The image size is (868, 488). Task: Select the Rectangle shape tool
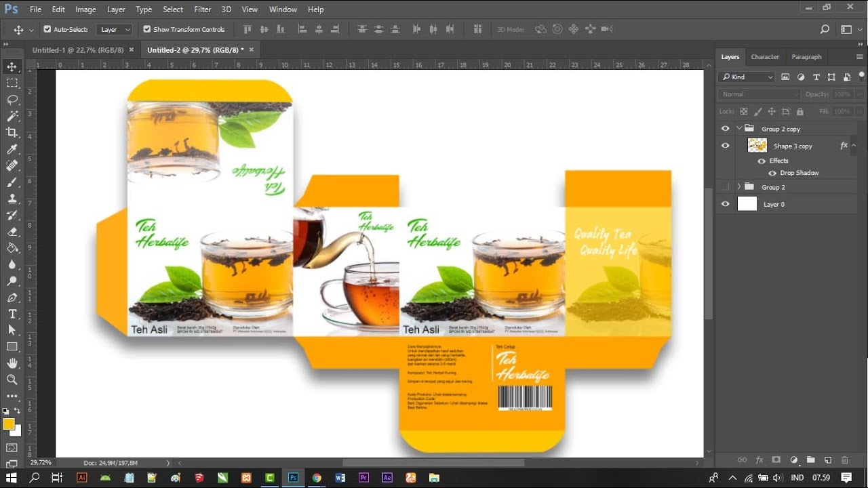click(12, 346)
